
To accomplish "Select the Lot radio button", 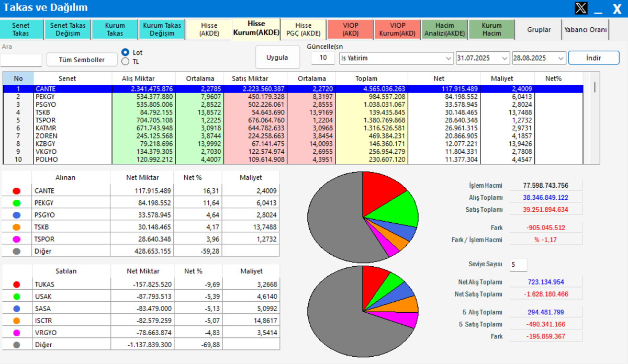I will 125,52.
